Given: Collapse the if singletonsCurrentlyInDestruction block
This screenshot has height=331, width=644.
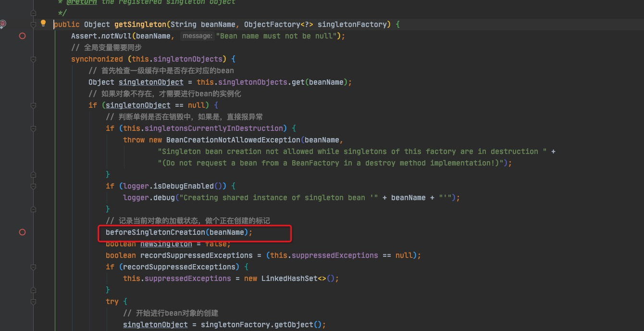Looking at the screenshot, I should pyautogui.click(x=33, y=128).
